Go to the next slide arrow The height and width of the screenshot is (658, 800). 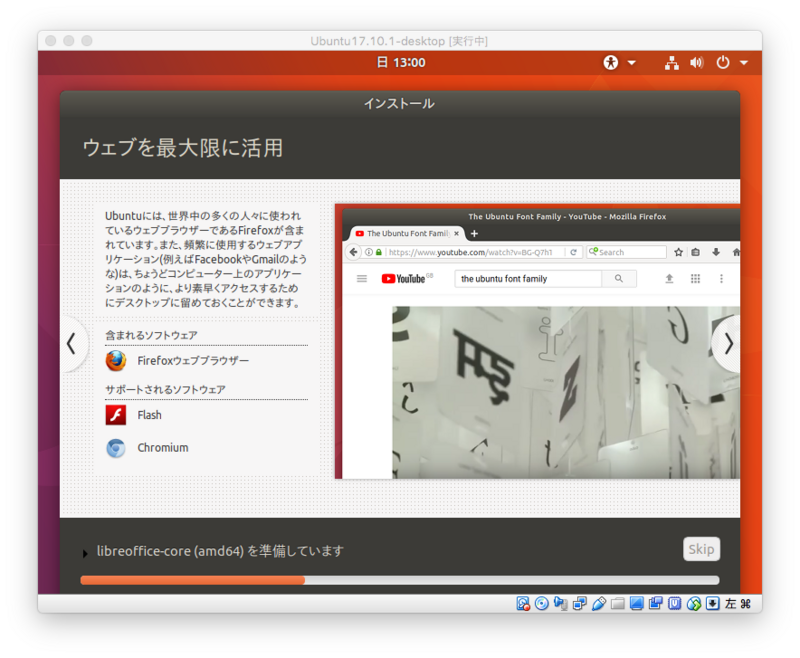(x=729, y=344)
